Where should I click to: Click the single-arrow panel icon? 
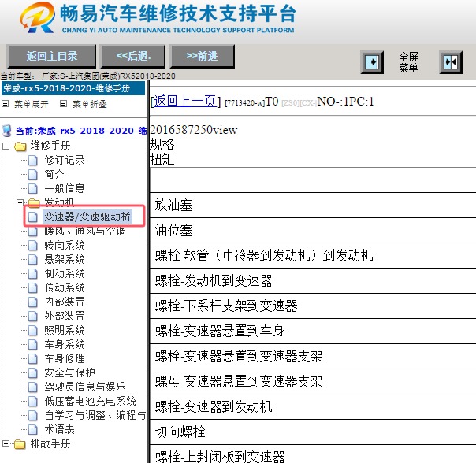pos(372,62)
